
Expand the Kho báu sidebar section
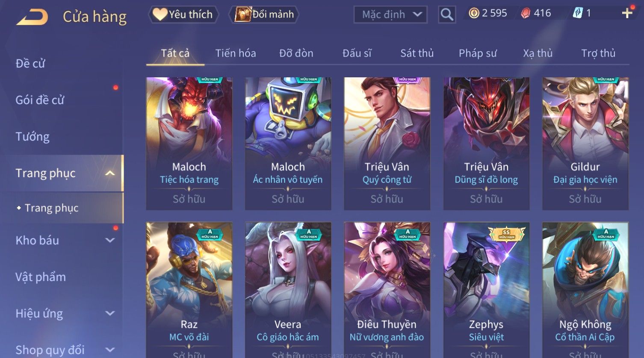coord(110,241)
